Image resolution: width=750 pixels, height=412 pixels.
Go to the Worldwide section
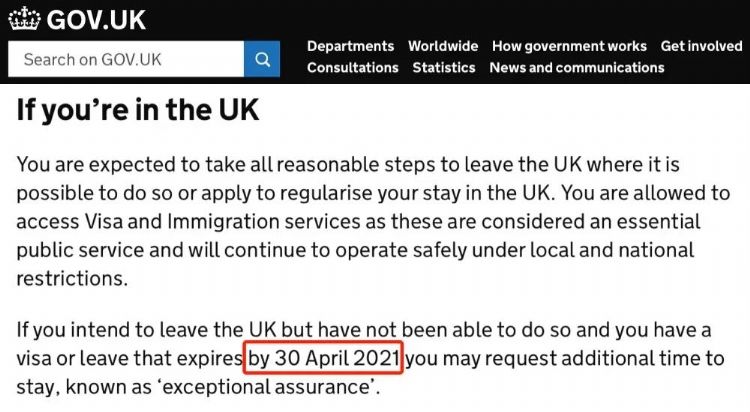(x=443, y=46)
